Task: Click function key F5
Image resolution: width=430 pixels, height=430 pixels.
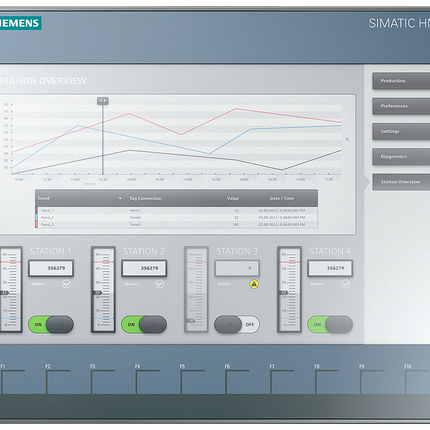Action: (192, 380)
